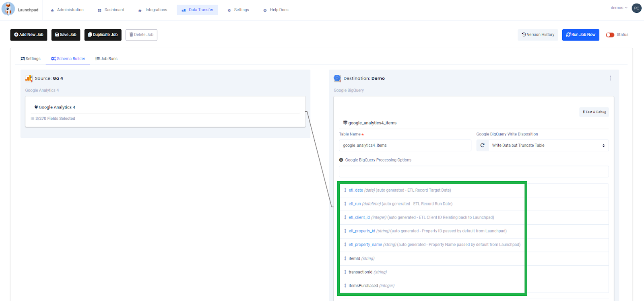644x301 pixels.
Task: Go to the Dashboard page
Action: (111, 10)
